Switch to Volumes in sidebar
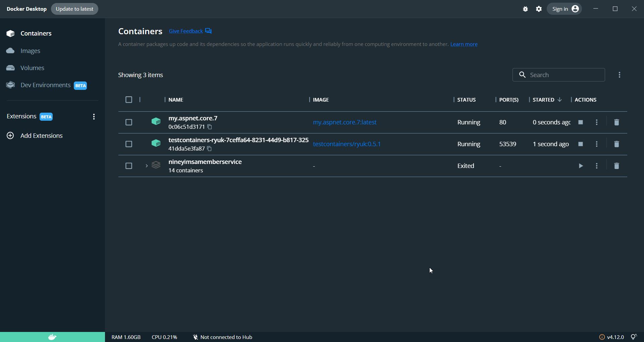644x342 pixels. (x=32, y=68)
